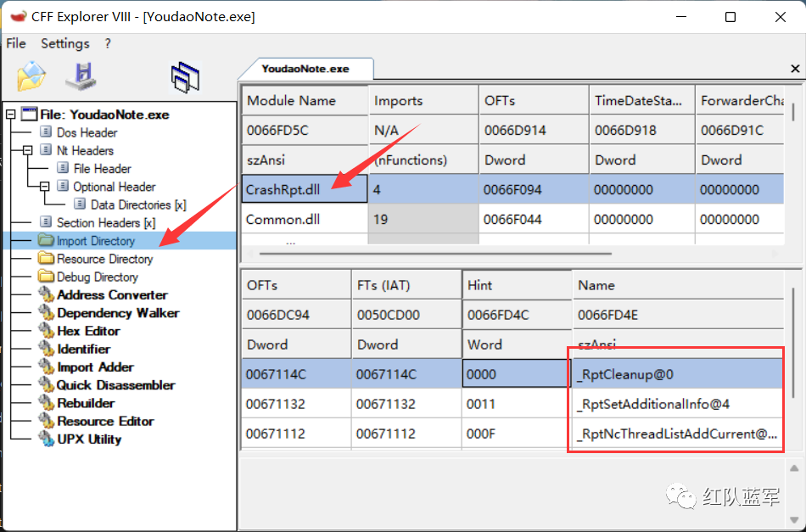Click the Data Directories [x] node icon
This screenshot has width=806, height=532.
pos(80,204)
